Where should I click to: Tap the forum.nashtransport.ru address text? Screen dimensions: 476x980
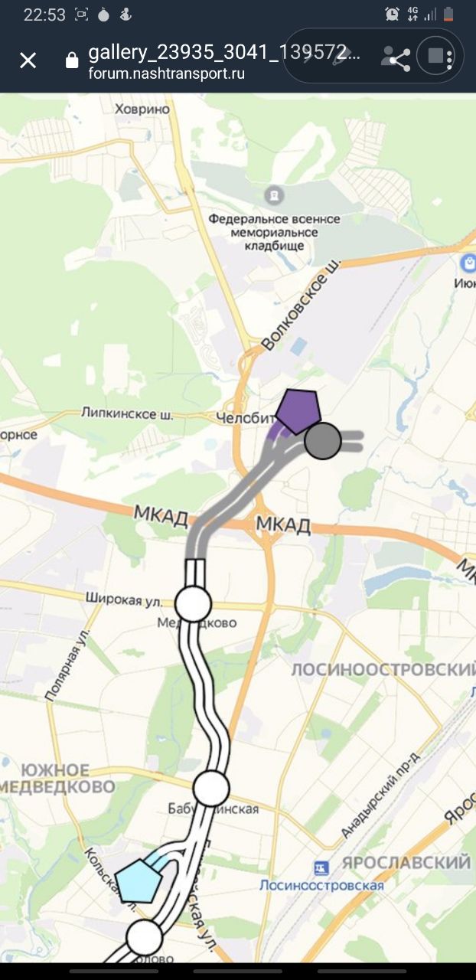click(167, 74)
